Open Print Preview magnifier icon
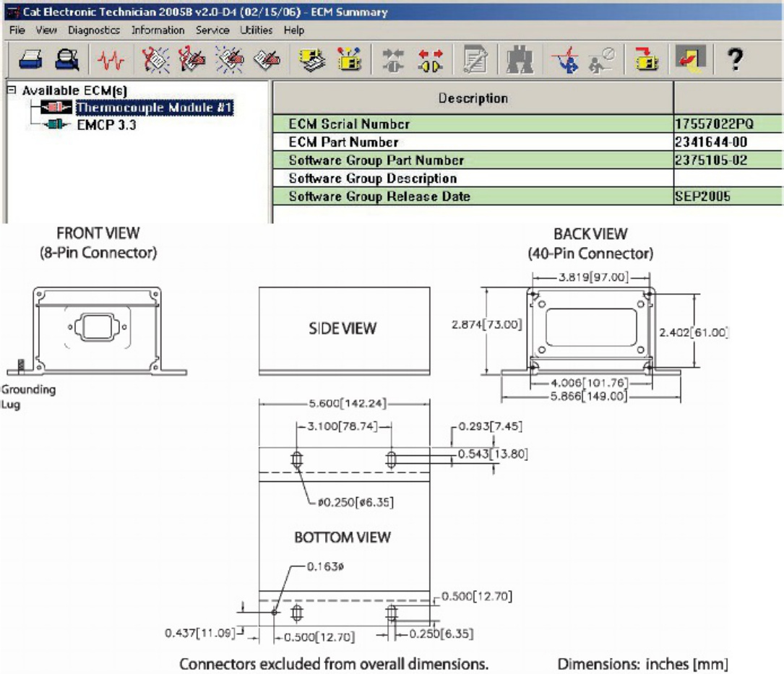The width and height of the screenshot is (784, 674). point(67,60)
